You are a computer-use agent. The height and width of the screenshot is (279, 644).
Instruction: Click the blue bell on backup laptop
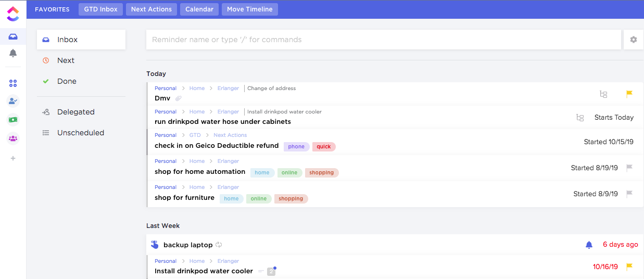tap(589, 245)
